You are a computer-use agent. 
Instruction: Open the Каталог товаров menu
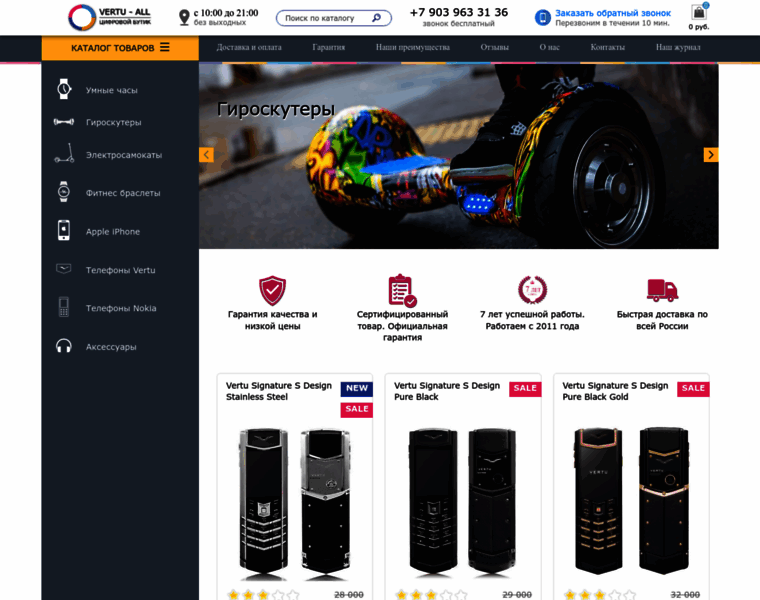(120, 48)
